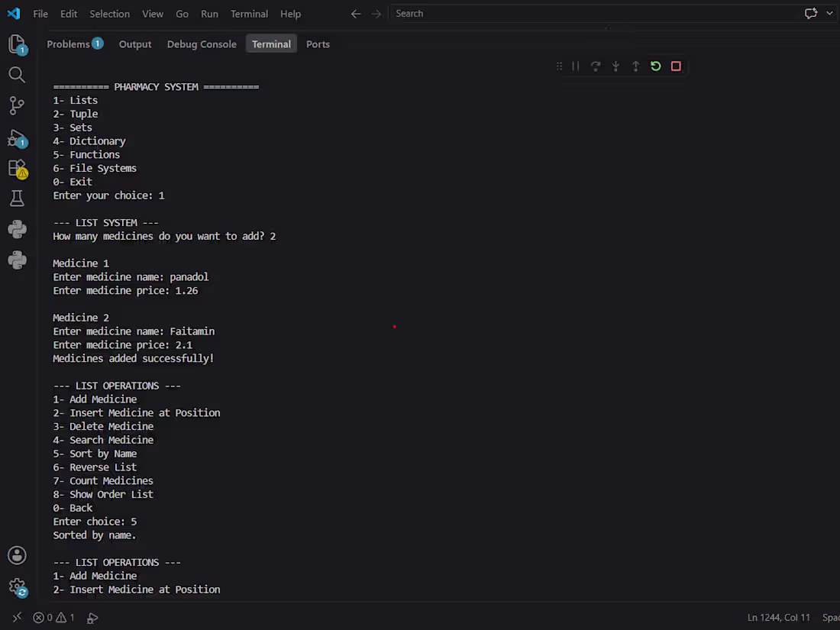Screen dimensions: 840x630
Task: Step into in debug toolbar
Action: 615,66
